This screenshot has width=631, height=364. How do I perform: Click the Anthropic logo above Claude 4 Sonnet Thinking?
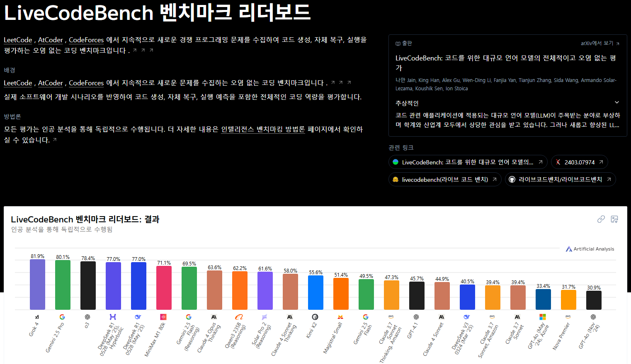coord(290,317)
